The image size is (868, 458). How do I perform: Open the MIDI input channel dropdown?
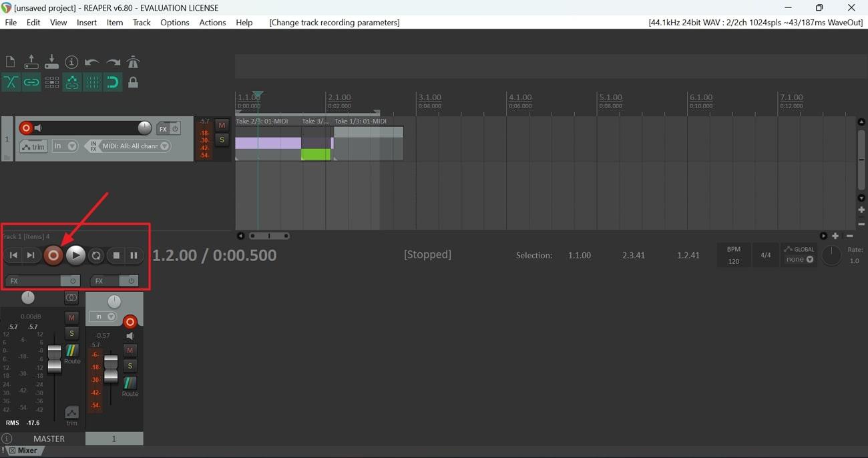pyautogui.click(x=164, y=146)
